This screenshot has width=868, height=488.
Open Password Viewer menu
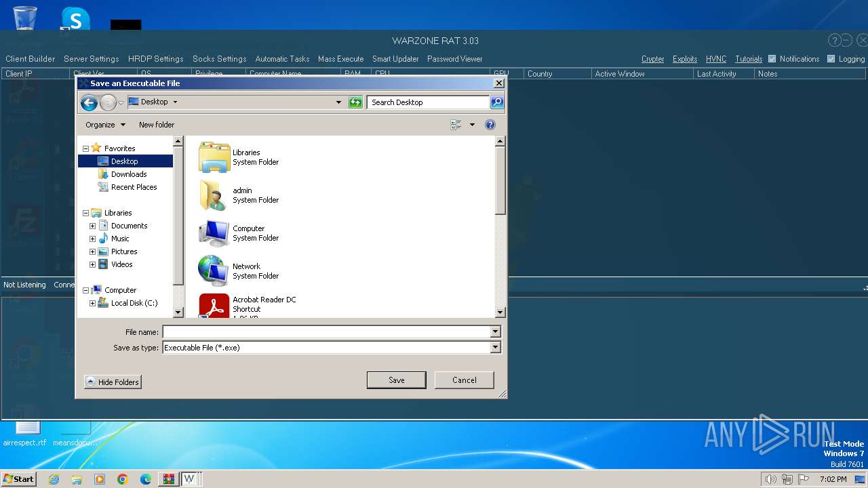click(x=454, y=59)
